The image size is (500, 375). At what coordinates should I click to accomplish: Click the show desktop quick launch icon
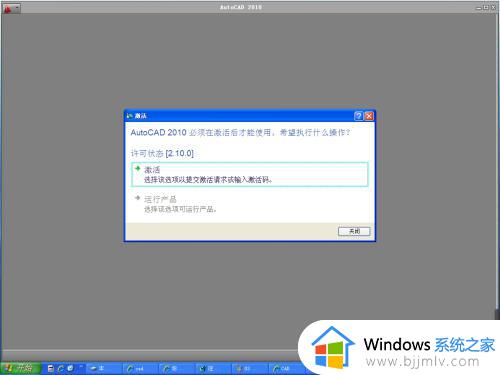click(70, 368)
